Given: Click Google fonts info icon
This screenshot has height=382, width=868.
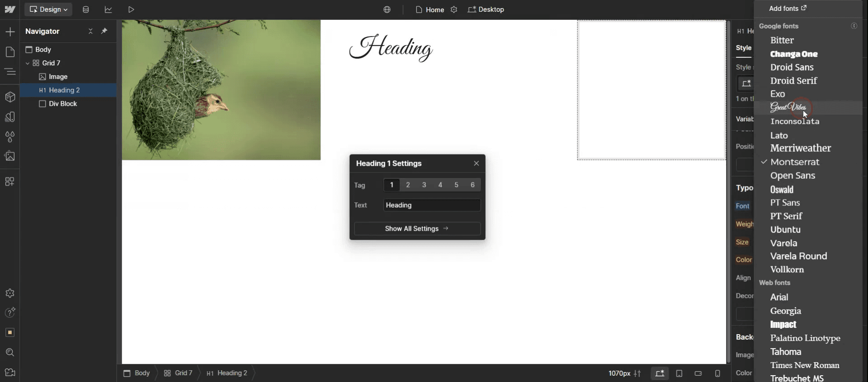Looking at the screenshot, I should click(x=854, y=26).
